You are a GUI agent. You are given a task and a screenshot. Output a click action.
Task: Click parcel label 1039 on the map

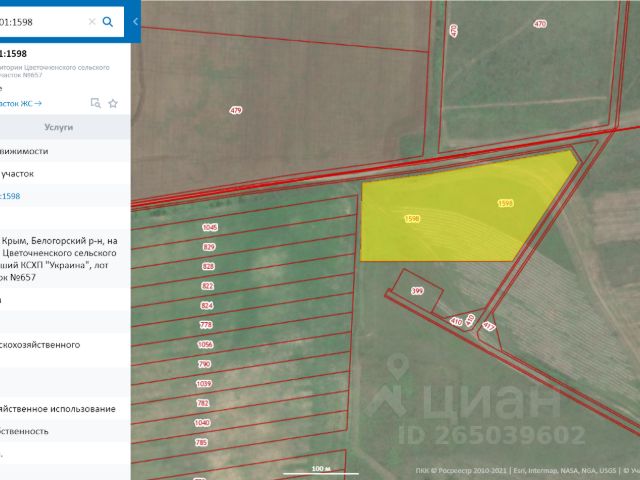point(204,383)
